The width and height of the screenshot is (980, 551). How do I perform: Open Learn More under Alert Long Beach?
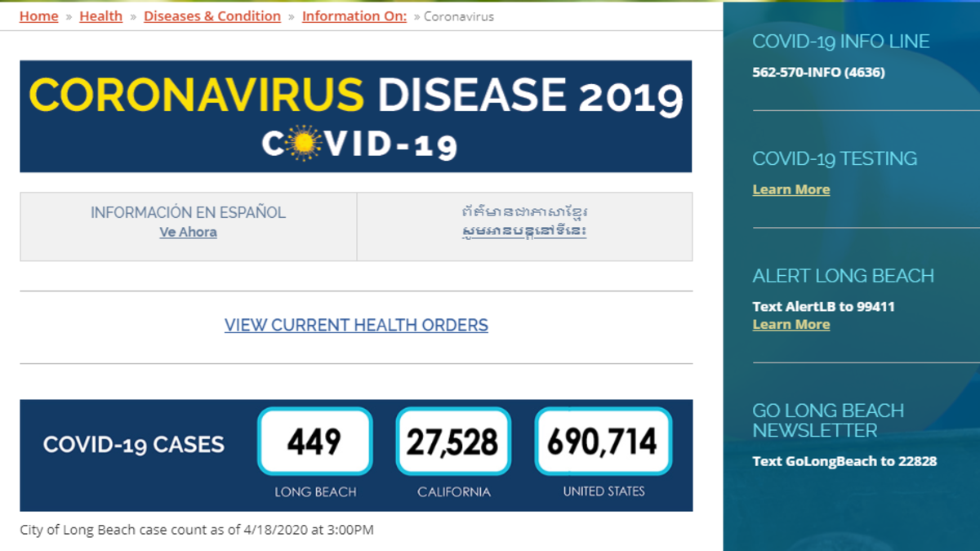791,324
